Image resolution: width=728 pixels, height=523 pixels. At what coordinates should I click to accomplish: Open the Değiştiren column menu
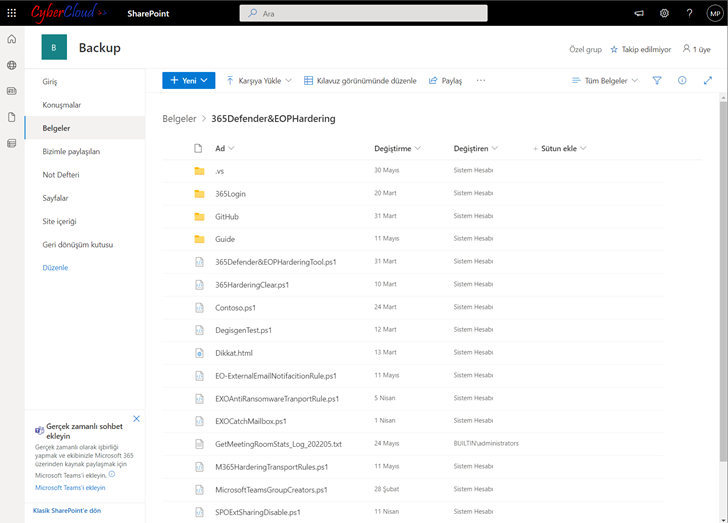(475, 148)
